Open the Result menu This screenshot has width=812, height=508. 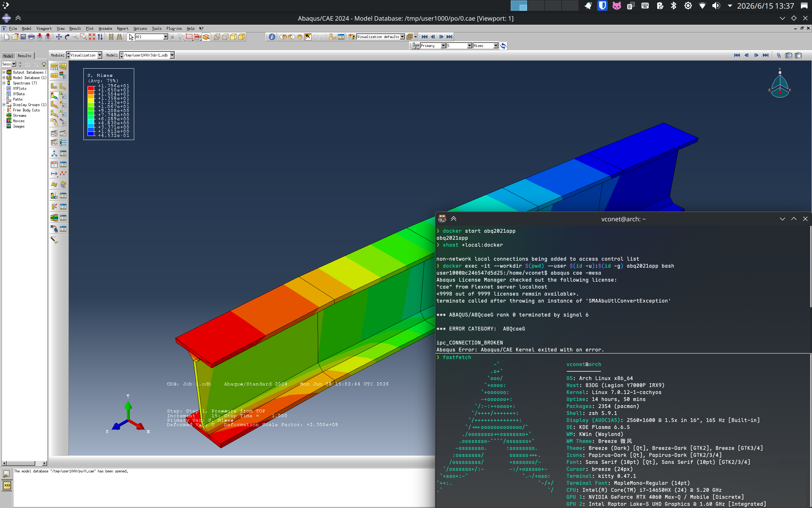[x=75, y=29]
